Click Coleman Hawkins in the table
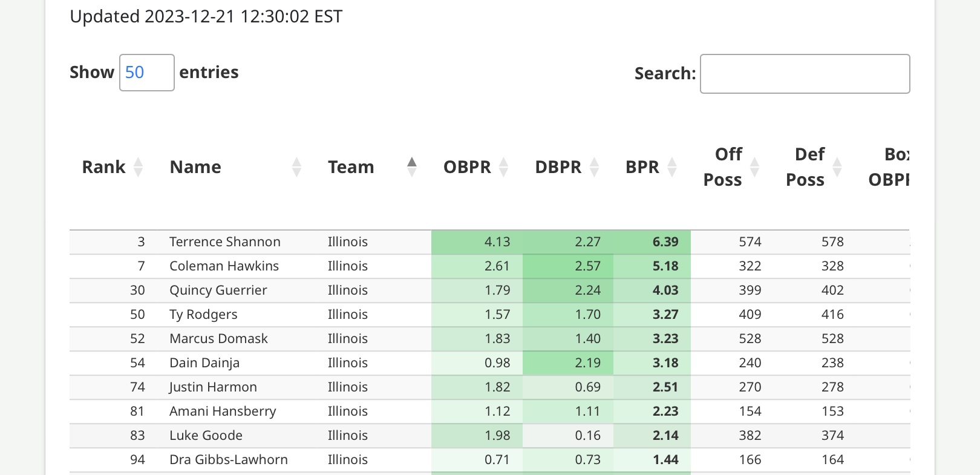 pyautogui.click(x=224, y=266)
